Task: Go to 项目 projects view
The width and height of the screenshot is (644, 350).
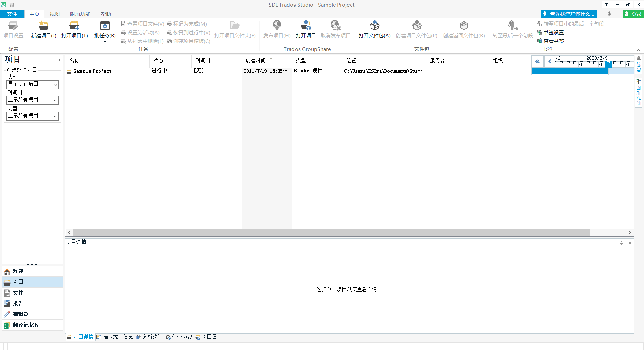Action: coord(33,282)
